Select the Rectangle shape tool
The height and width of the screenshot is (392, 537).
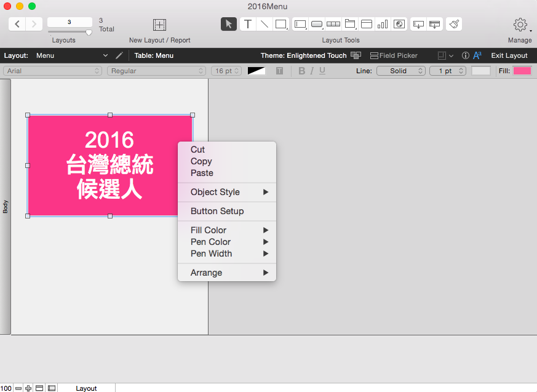[281, 24]
